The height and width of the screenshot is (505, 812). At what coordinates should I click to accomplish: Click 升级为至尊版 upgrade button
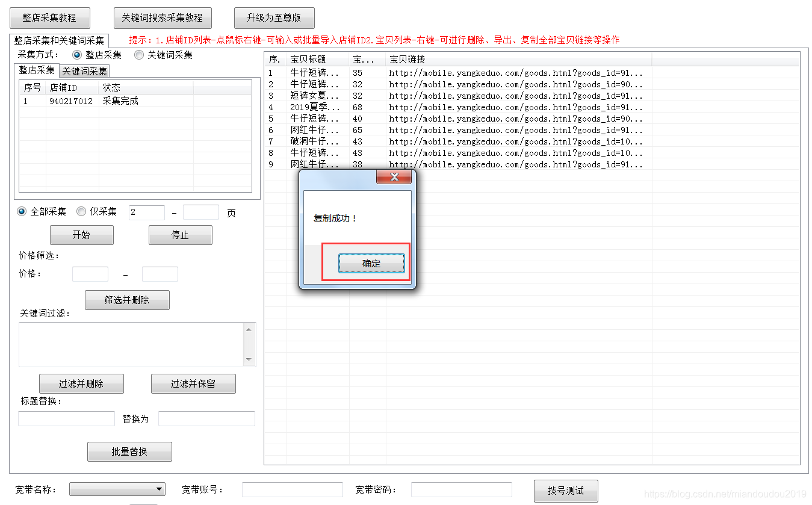pyautogui.click(x=274, y=18)
